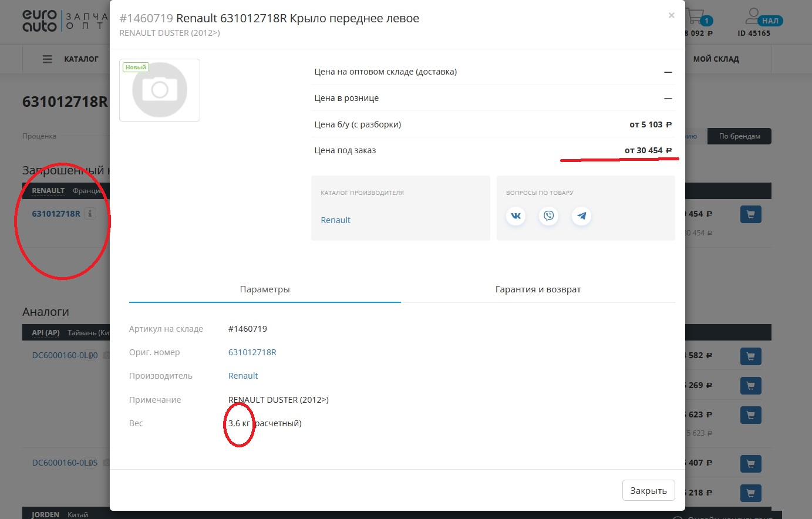Image resolution: width=812 pixels, height=519 pixels.
Task: Open the first DC6000160-0L00 analog link
Action: click(65, 355)
